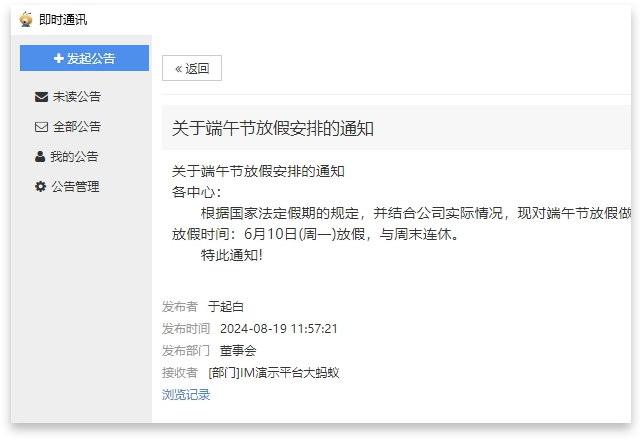Click the heading 关于端午节放假安排的通知 in gray bar
The image size is (643, 441).
pos(273,128)
